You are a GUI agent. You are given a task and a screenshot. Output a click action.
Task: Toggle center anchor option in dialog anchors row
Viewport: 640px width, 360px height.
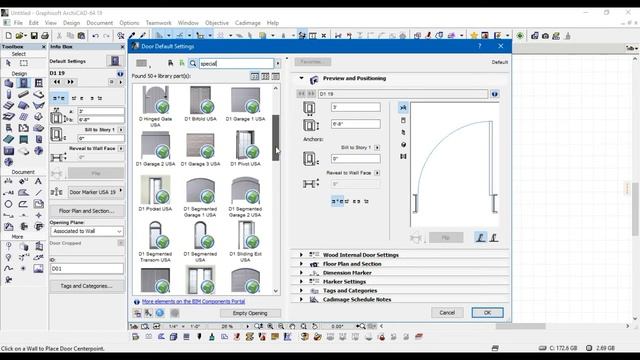[338, 201]
